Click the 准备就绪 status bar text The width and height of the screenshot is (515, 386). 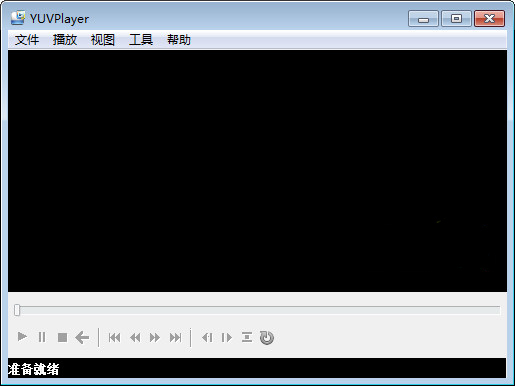[33, 369]
